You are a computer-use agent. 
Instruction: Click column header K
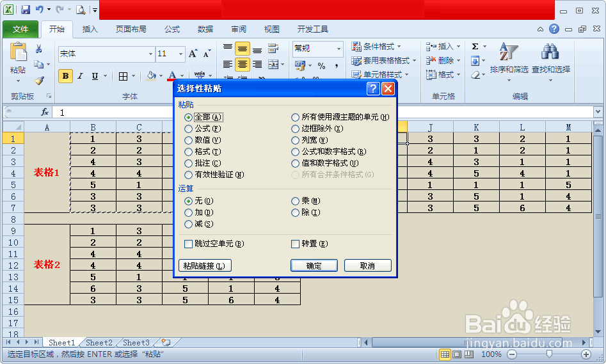[x=476, y=127]
